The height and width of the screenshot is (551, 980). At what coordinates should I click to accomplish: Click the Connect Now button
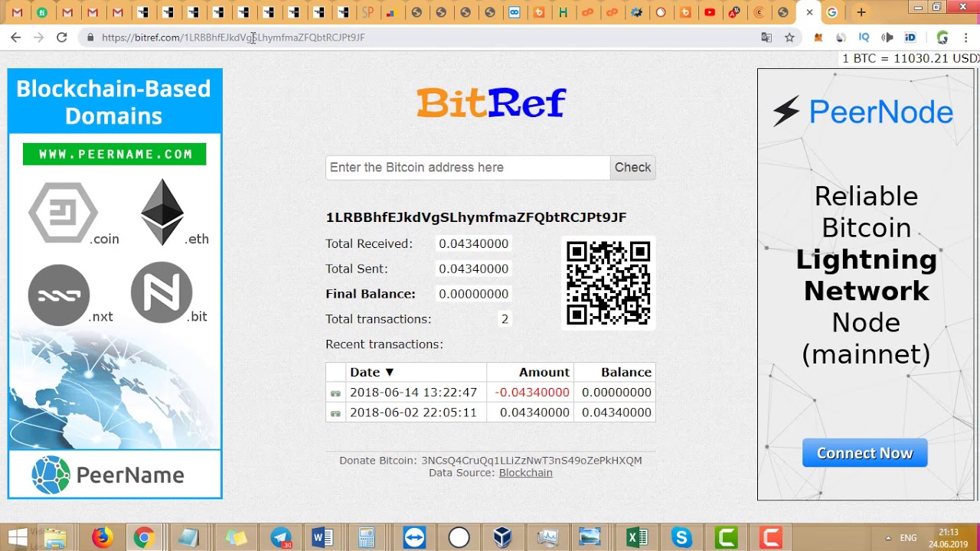pos(865,453)
